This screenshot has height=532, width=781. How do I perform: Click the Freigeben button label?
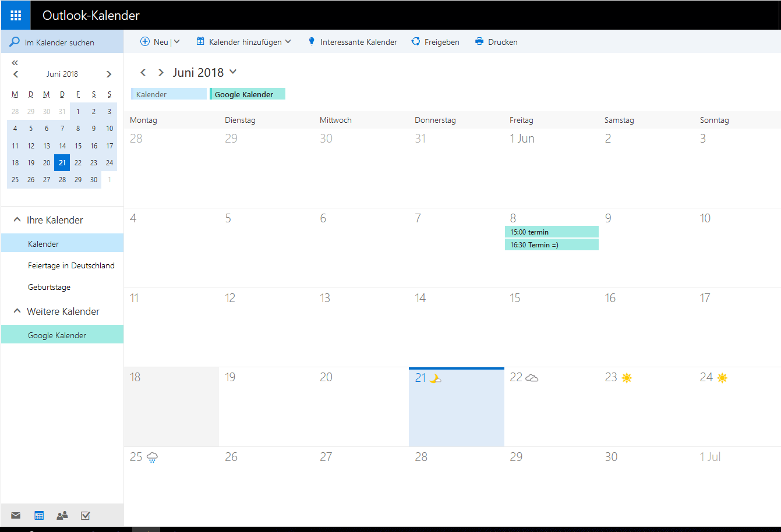coord(442,42)
